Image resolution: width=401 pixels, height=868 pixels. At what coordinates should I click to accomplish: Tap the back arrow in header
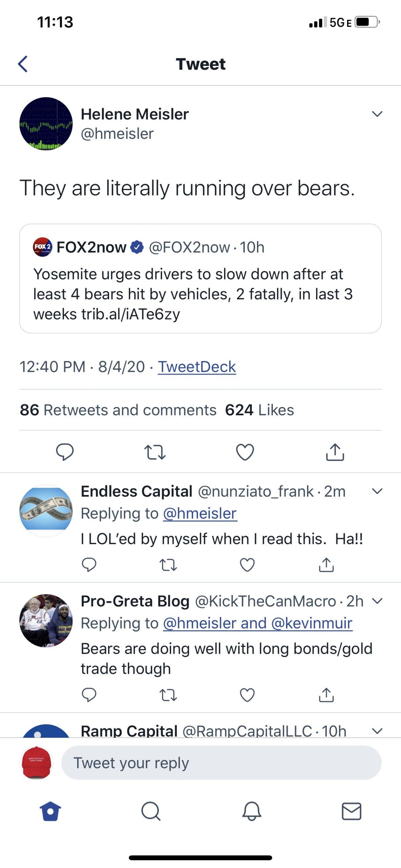23,64
